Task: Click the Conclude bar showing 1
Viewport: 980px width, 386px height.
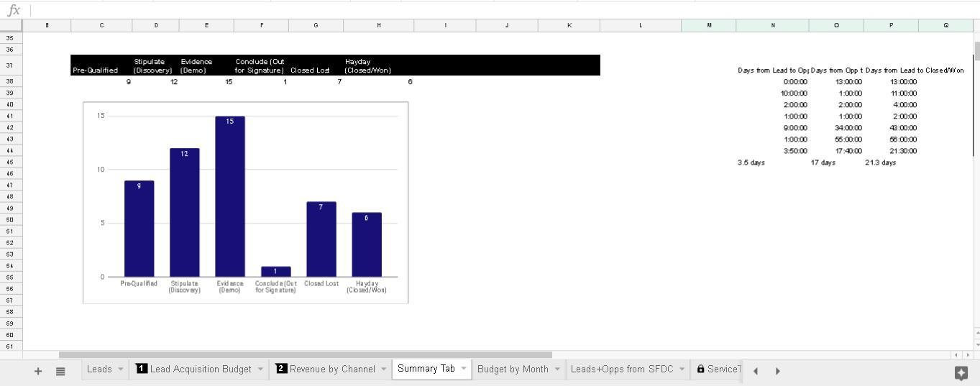Action: [x=276, y=272]
